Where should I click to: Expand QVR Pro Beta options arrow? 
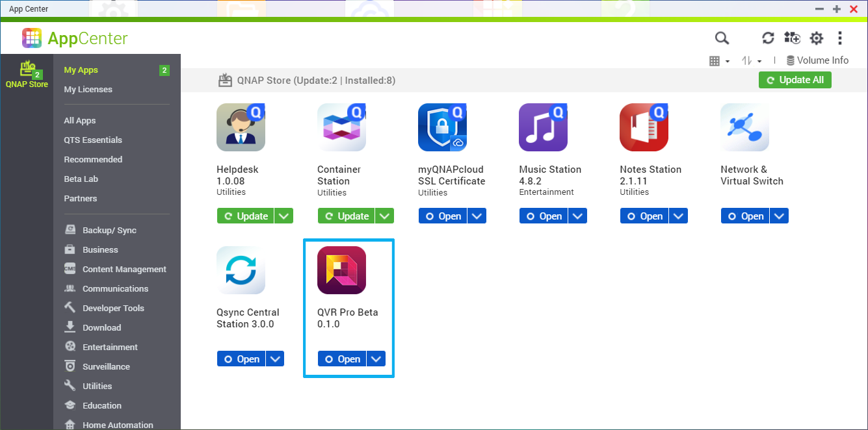coord(376,359)
